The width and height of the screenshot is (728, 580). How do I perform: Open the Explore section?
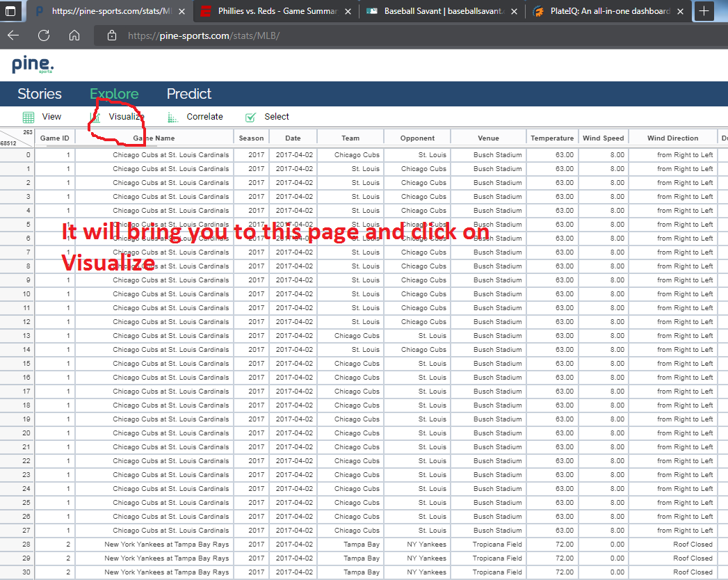[x=114, y=94]
